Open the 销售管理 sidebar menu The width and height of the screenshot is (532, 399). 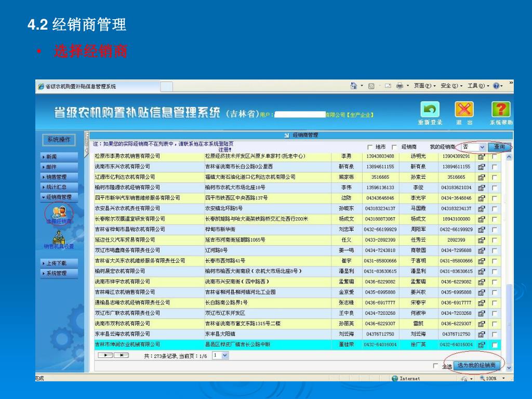pos(59,177)
